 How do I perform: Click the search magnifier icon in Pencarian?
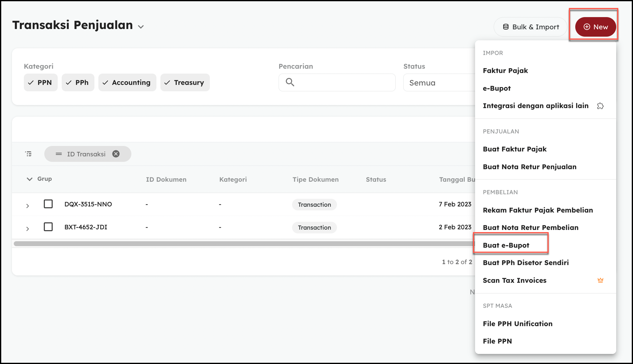(290, 82)
